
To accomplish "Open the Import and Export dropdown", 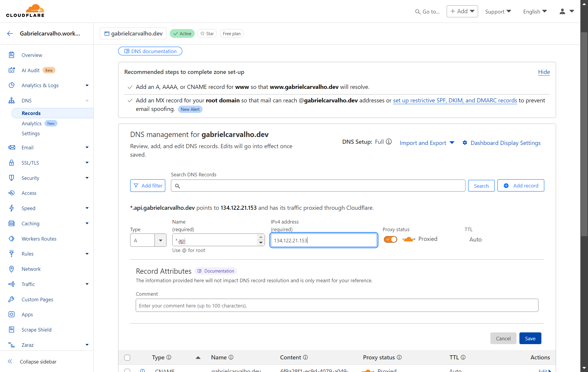I will [427, 143].
